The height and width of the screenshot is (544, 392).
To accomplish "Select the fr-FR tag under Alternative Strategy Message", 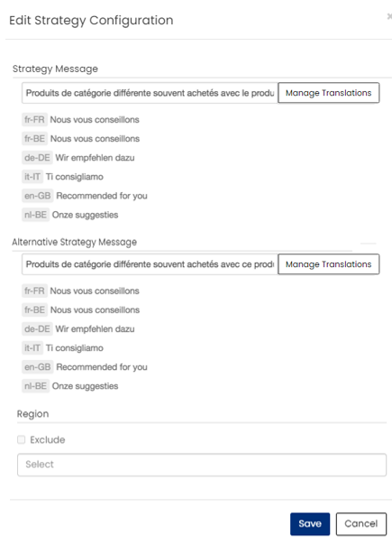I will click(34, 290).
